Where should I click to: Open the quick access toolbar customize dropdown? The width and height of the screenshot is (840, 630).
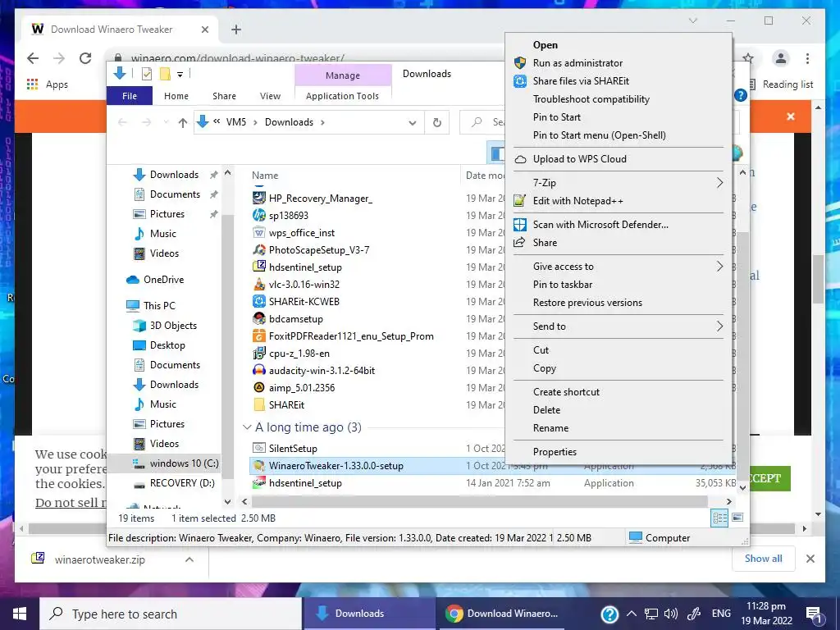(x=180, y=75)
